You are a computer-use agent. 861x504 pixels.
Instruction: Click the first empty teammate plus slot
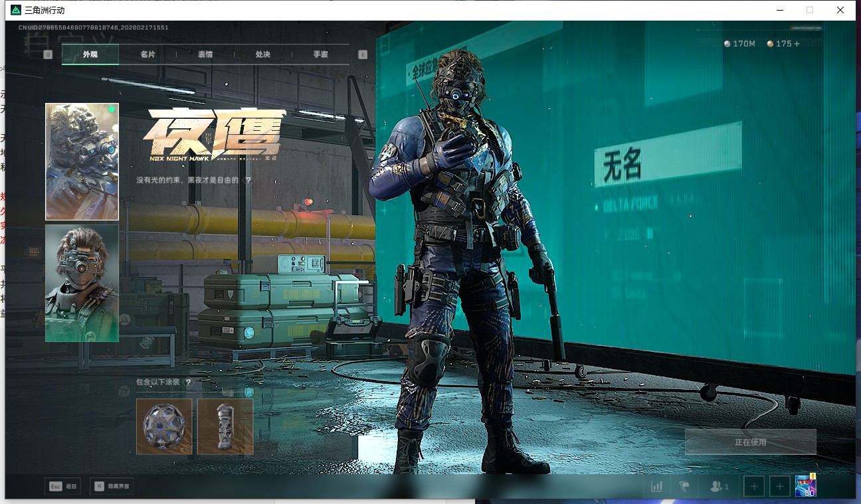tap(754, 487)
